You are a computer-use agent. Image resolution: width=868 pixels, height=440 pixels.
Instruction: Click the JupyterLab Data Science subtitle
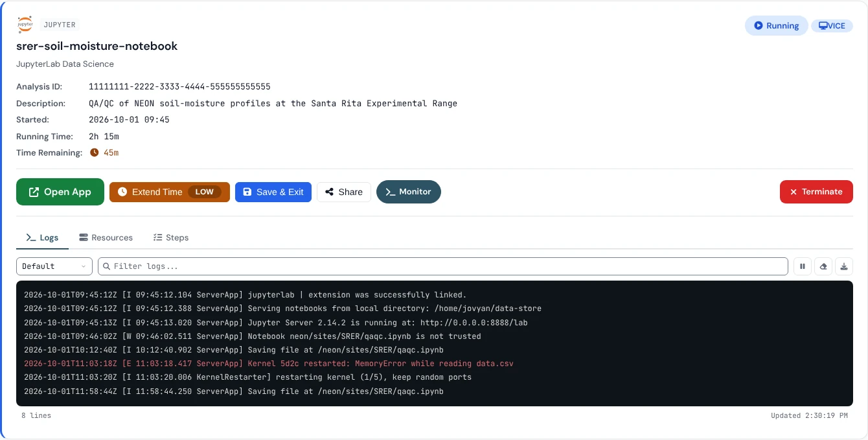coord(65,64)
